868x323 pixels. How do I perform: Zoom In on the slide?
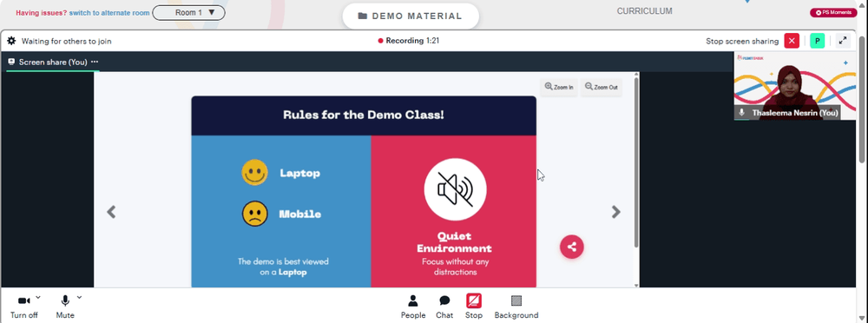tap(559, 87)
